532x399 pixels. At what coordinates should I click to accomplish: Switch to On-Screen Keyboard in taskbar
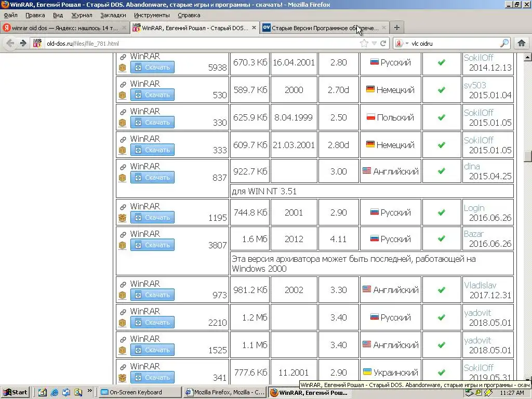(x=140, y=392)
